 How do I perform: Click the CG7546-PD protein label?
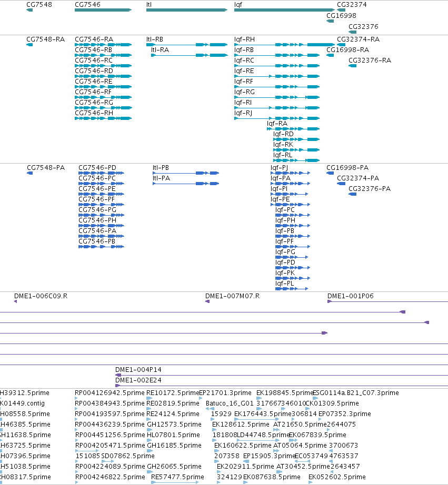(97, 168)
